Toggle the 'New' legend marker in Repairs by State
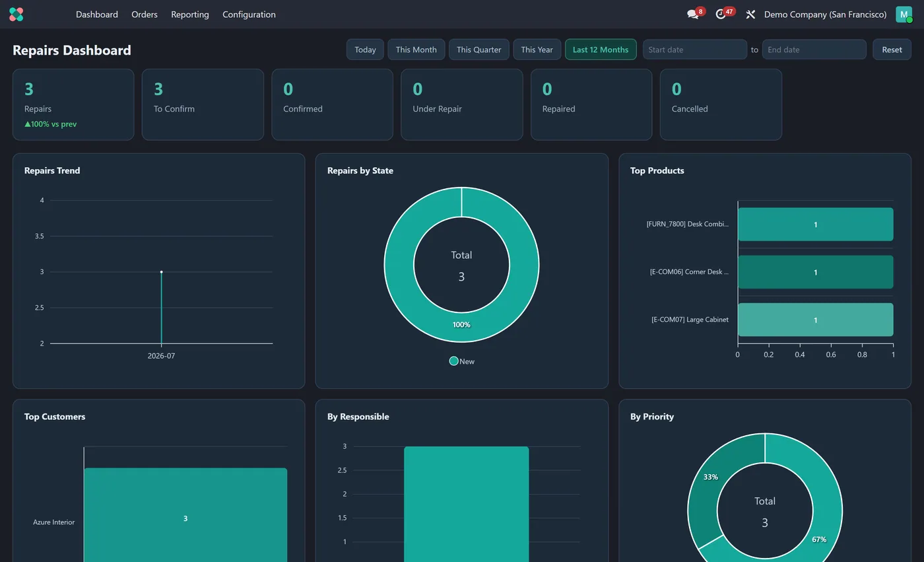924x562 pixels. click(x=453, y=361)
